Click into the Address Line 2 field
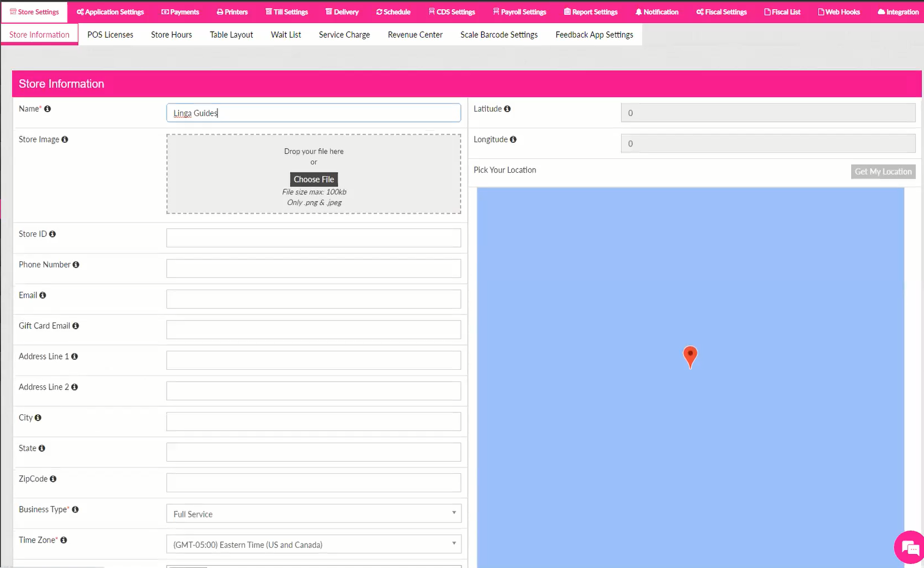Screen dimensions: 924x568 [x=314, y=391]
